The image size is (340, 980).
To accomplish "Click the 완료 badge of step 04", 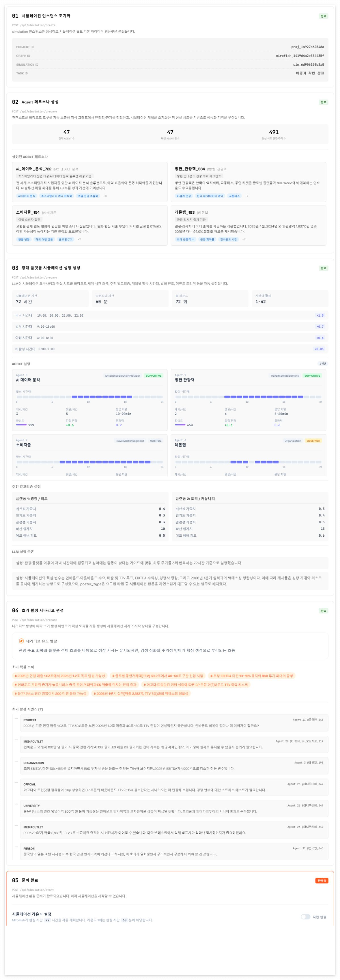I will (x=323, y=611).
